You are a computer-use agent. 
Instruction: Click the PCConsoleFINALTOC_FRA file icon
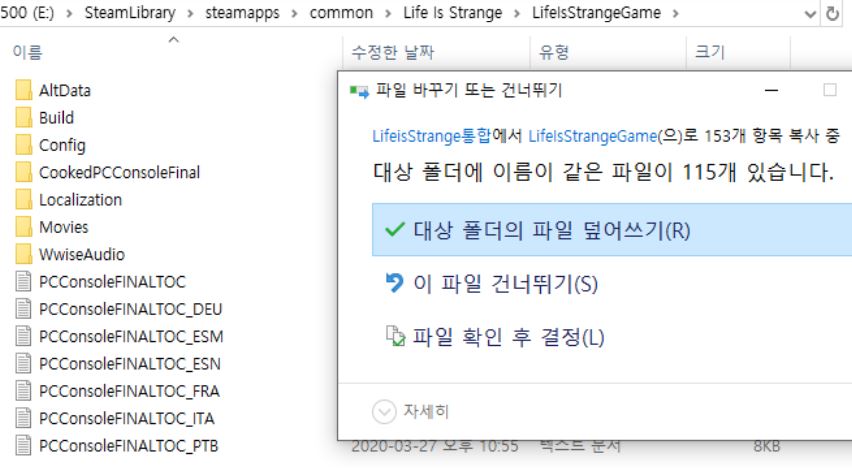pyautogui.click(x=23, y=391)
